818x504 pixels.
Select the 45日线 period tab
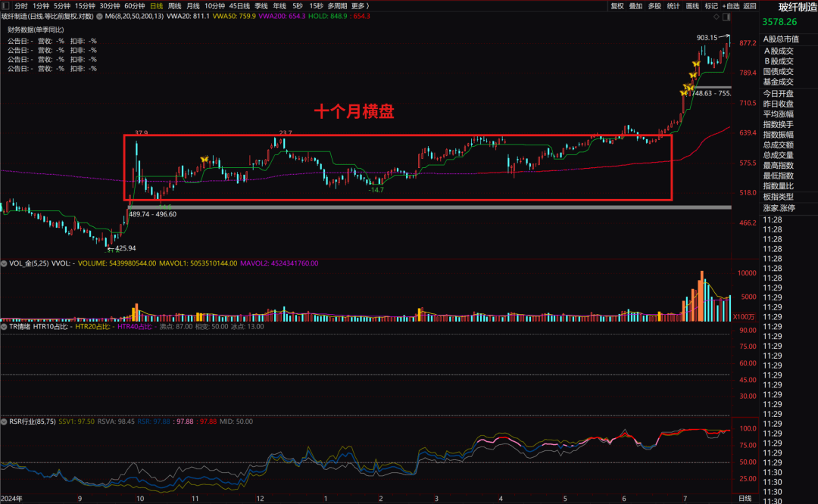pos(239,6)
